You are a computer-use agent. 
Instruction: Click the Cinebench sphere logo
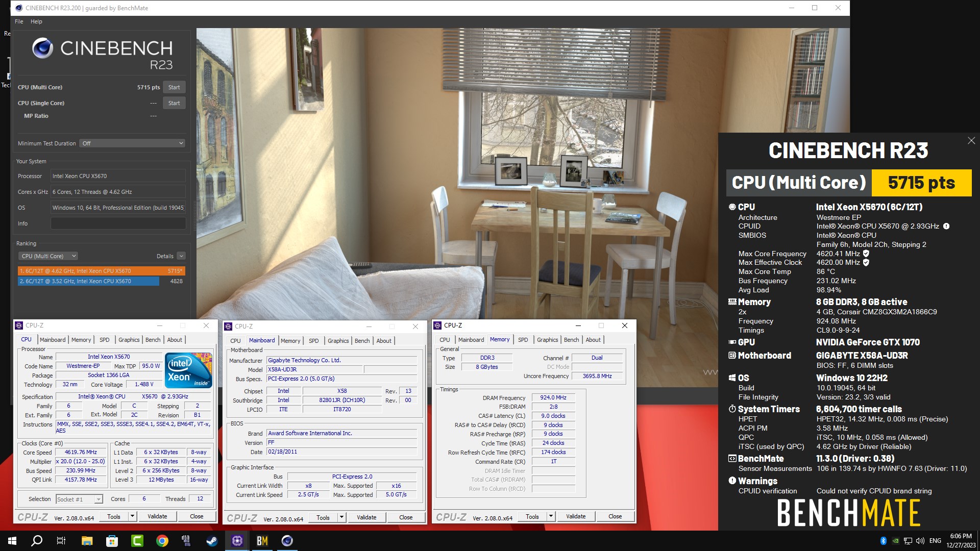click(42, 48)
